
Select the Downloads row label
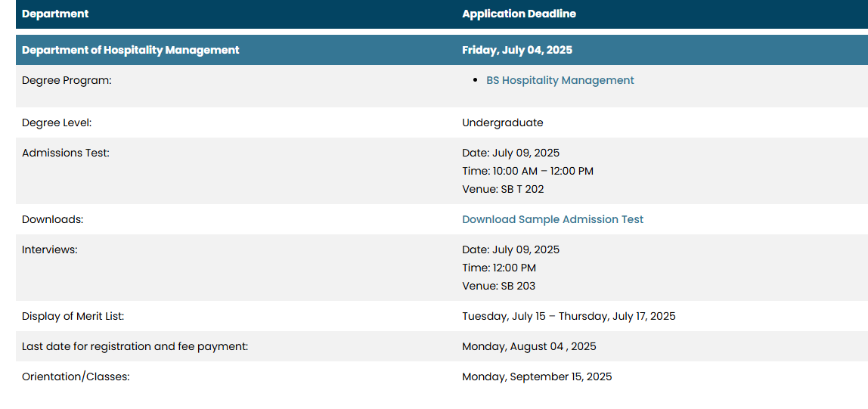click(x=53, y=219)
